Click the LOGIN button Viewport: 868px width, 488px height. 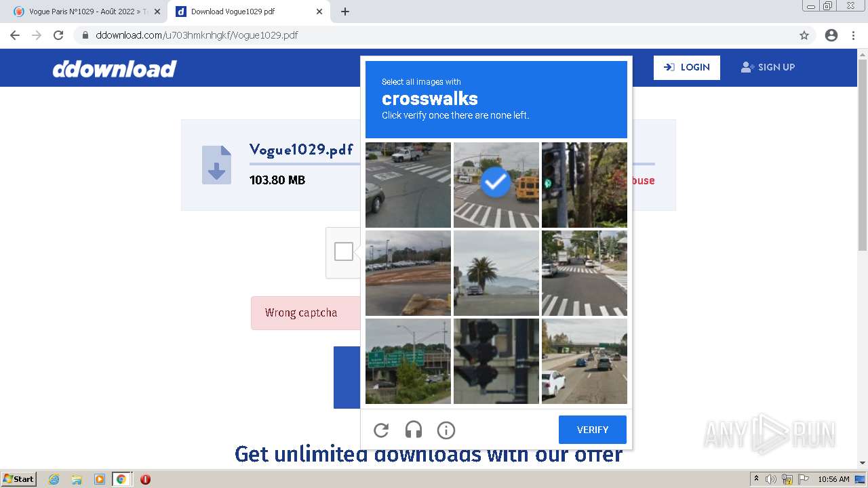pos(687,67)
